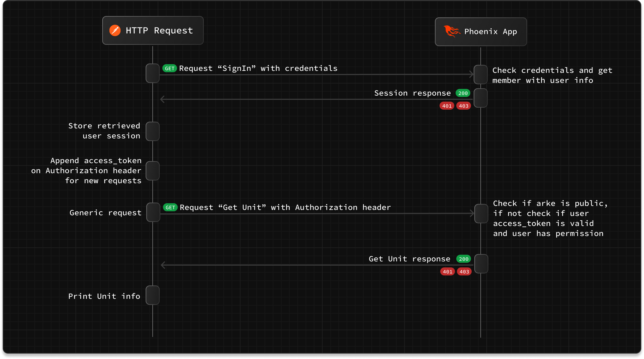Click the Postman logo in HTTP Request header
This screenshot has height=359, width=644.
point(115,31)
